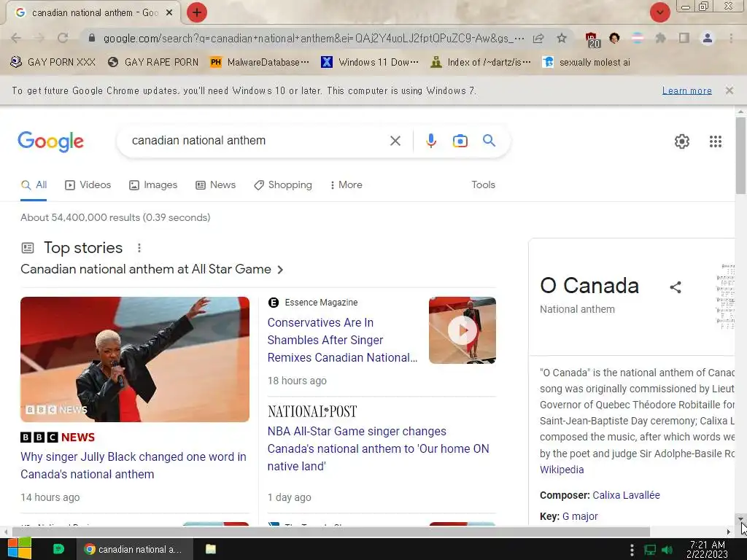Expand the More search filters menu
Screen dimensions: 747x560
tap(347, 184)
